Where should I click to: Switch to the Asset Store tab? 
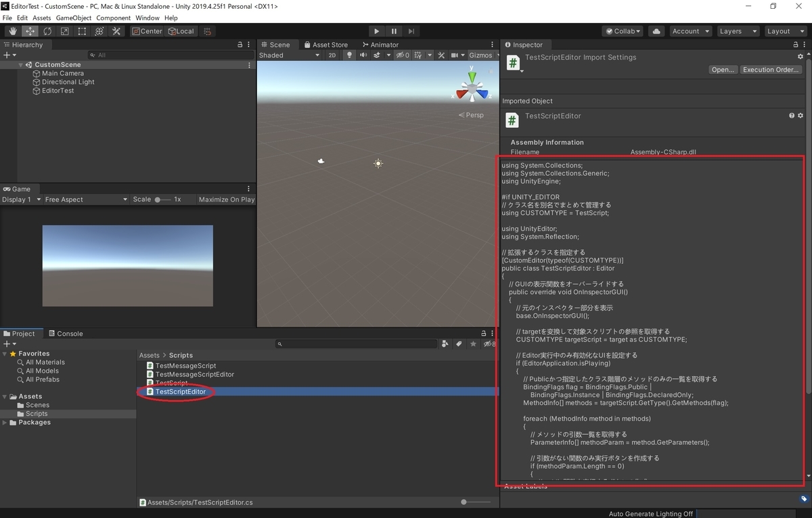(325, 45)
